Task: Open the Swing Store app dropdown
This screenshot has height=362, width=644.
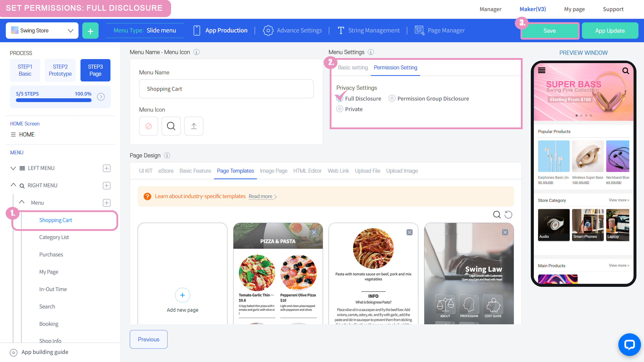Action: pyautogui.click(x=42, y=31)
